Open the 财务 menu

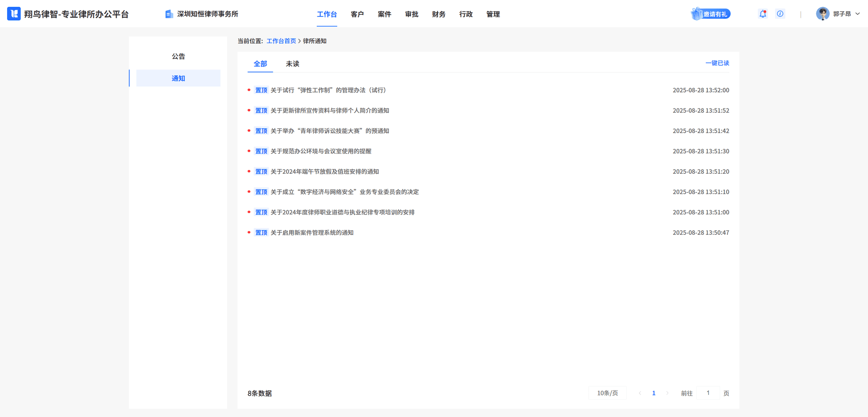[439, 14]
